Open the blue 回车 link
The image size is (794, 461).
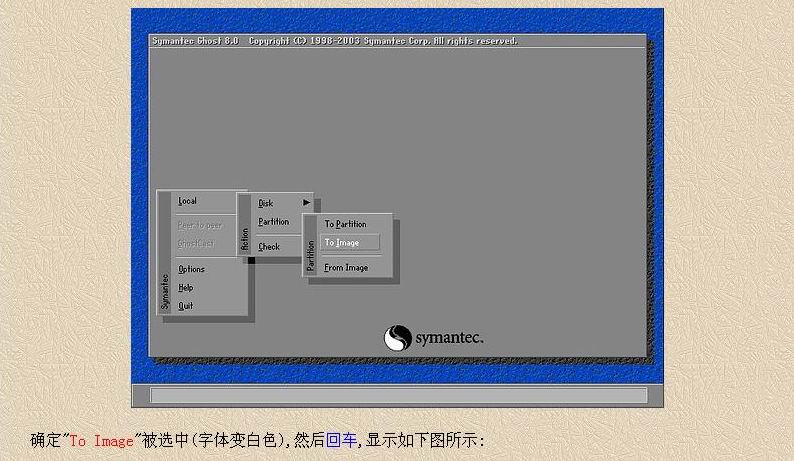[x=341, y=440]
